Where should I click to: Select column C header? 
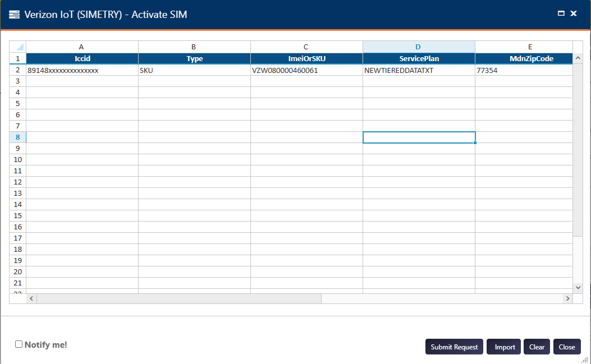tap(306, 47)
